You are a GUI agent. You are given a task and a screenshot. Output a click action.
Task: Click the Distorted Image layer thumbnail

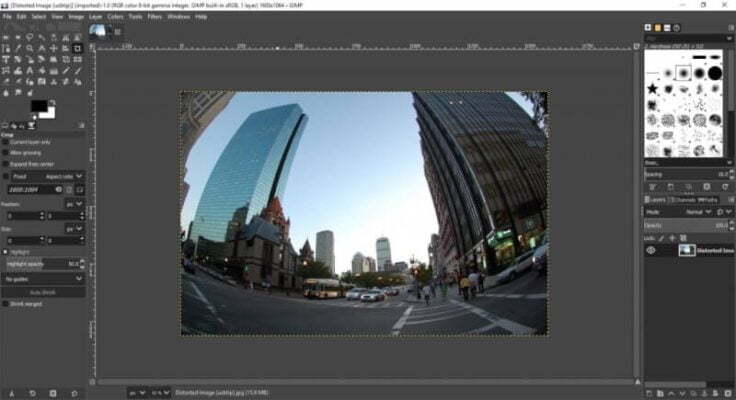click(687, 250)
